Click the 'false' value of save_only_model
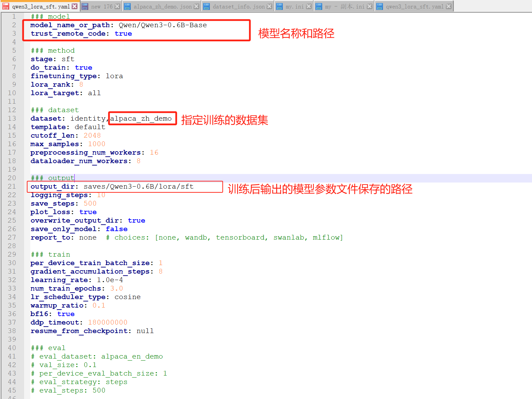The image size is (532, 399). click(116, 229)
